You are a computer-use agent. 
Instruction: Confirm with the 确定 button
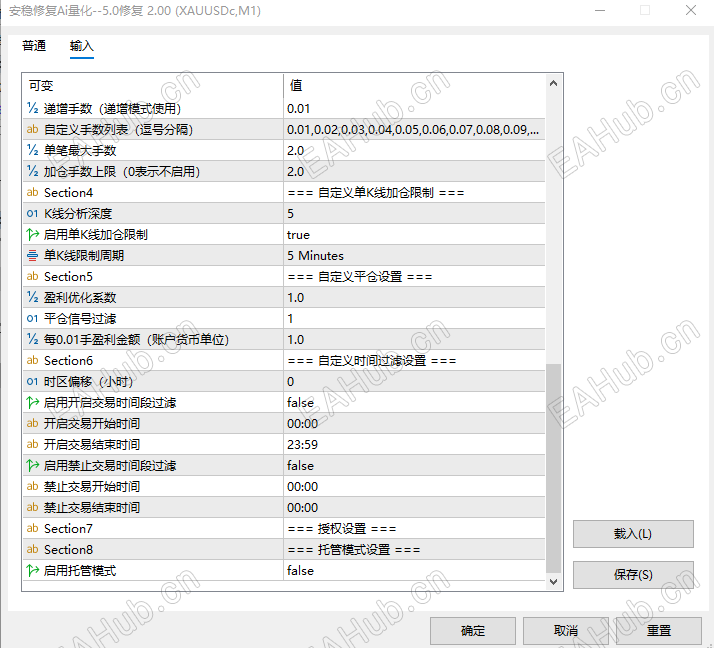coord(473,631)
